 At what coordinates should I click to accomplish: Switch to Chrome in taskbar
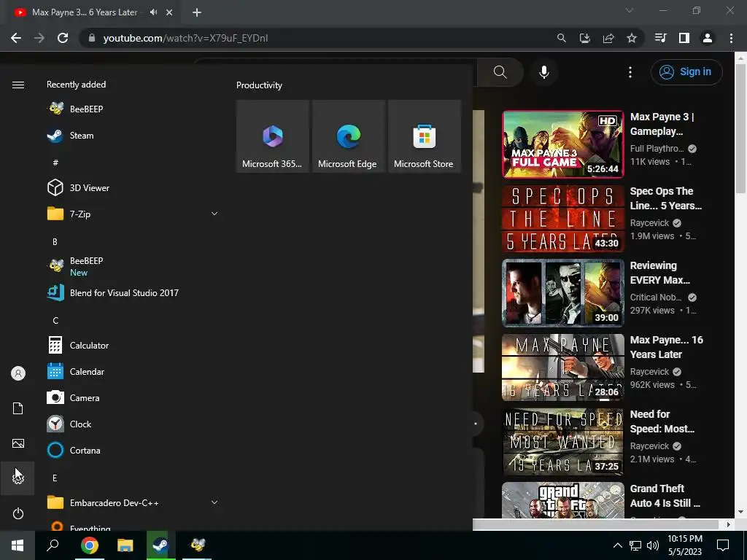click(x=89, y=545)
